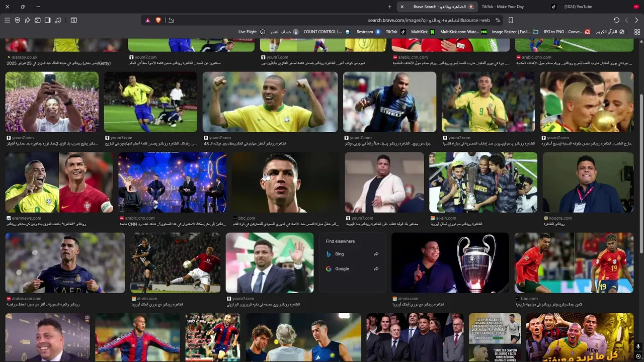
Task: Open man in white blazer thumbnail
Action: click(x=384, y=183)
